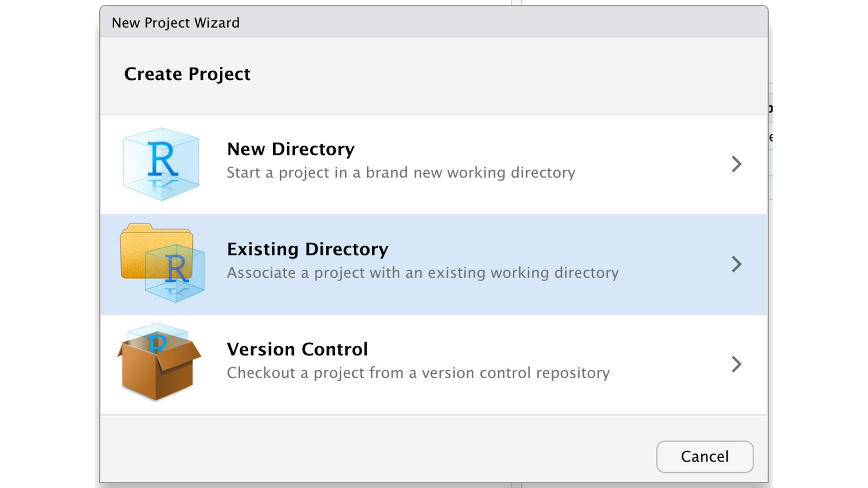The image size is (868, 488).
Task: Choose the Existing Directory heading
Action: [x=307, y=249]
